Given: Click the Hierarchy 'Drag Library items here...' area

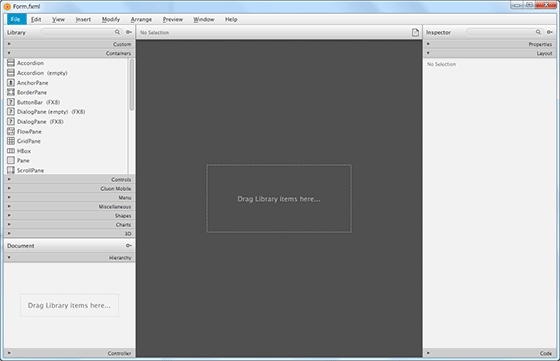Looking at the screenshot, I should click(69, 305).
